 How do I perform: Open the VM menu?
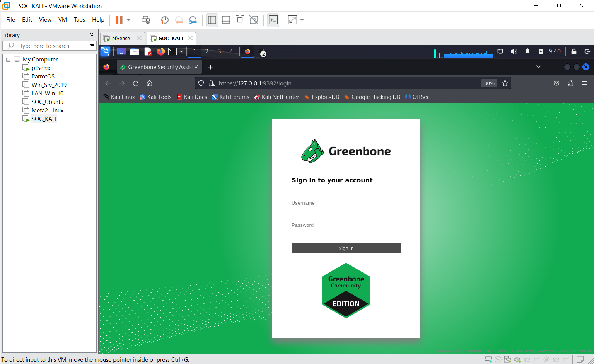tap(63, 20)
